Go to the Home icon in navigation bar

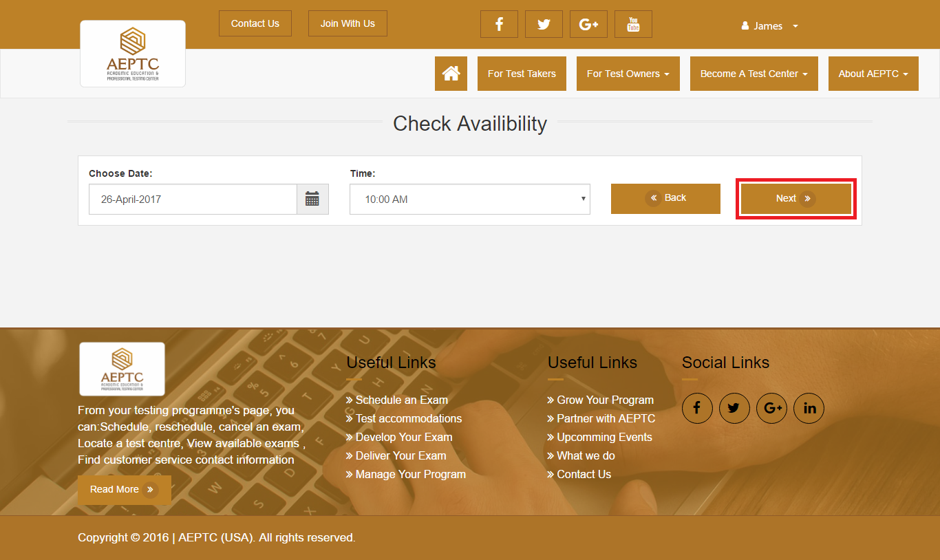[x=451, y=74]
